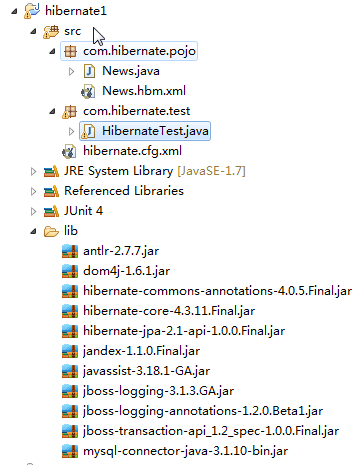Select JRE System Library [JavaSE-1.7] text
Viewport: 362px width, 465px height.
pyautogui.click(x=155, y=171)
